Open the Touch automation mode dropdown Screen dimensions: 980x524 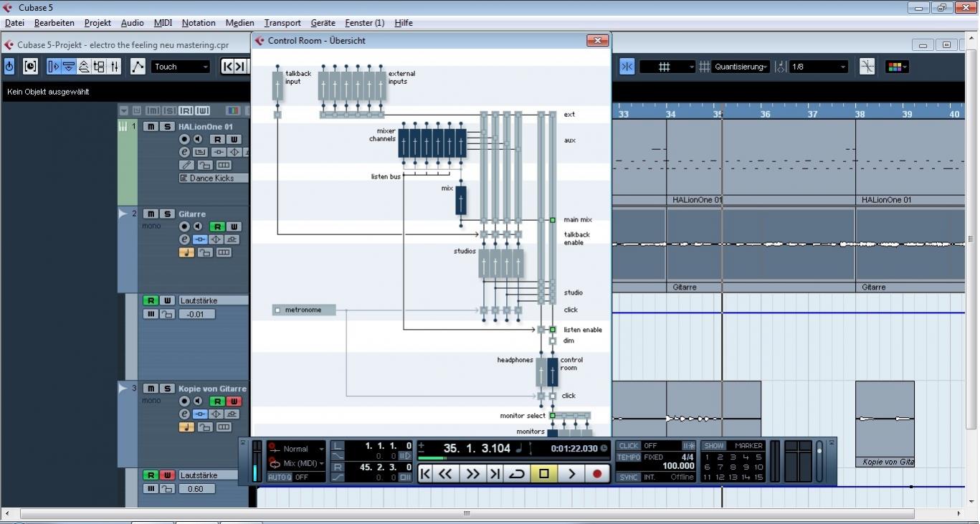coord(181,67)
